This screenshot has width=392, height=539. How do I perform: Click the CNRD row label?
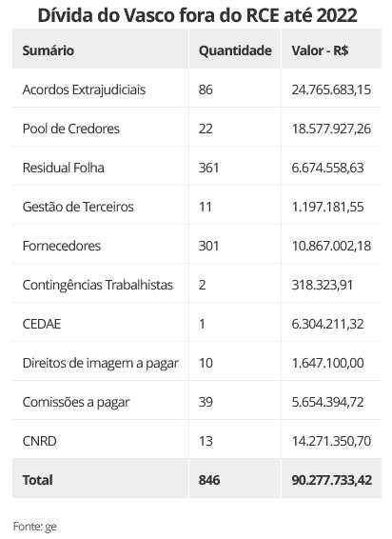(x=40, y=441)
